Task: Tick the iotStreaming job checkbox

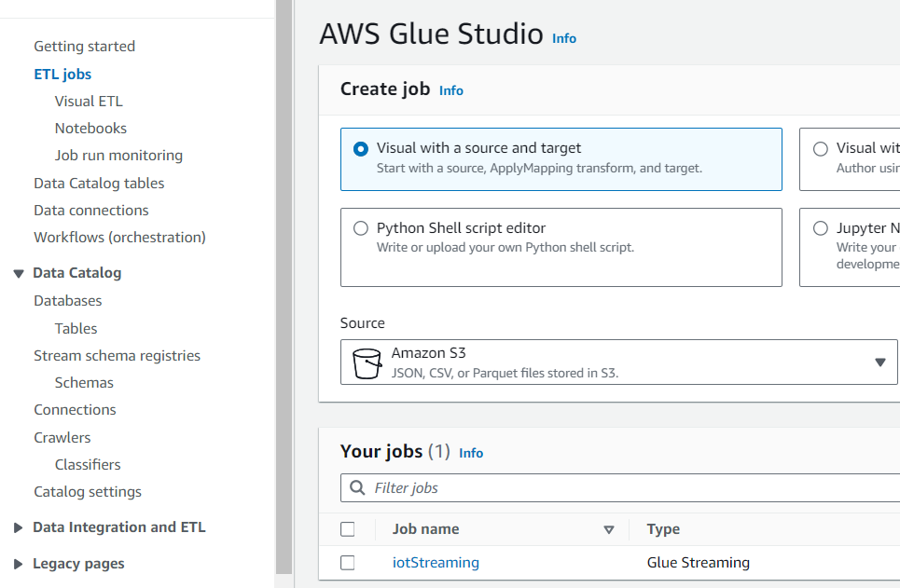Action: coord(348,563)
